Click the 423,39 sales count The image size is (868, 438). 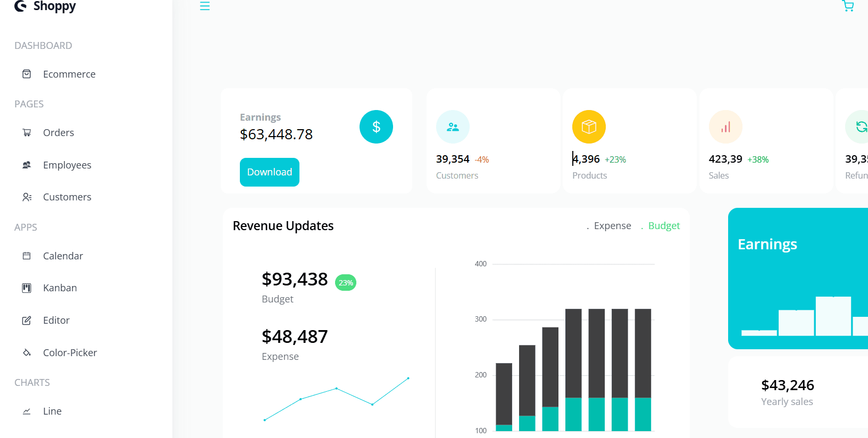click(725, 159)
